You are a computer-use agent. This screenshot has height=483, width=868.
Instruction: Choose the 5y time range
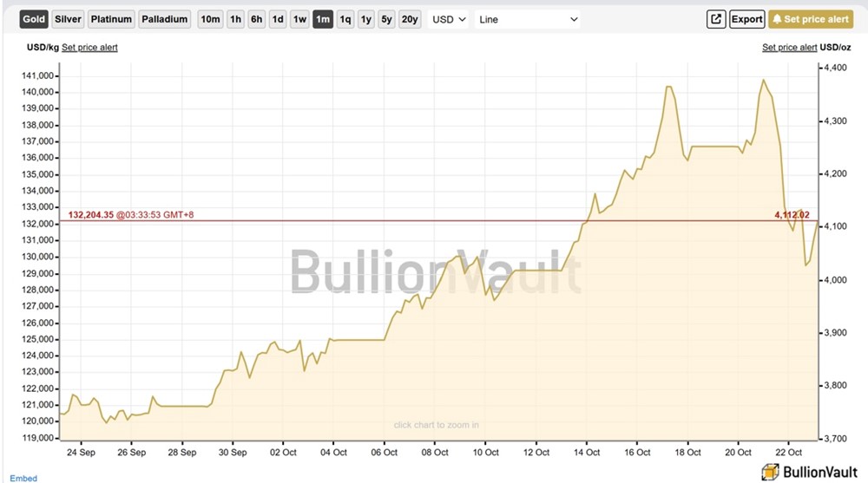point(386,19)
